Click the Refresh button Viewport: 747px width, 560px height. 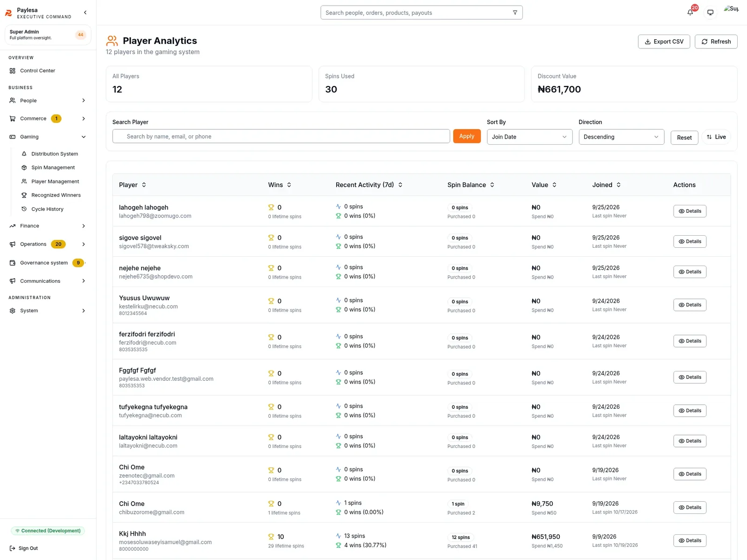[x=716, y=42]
